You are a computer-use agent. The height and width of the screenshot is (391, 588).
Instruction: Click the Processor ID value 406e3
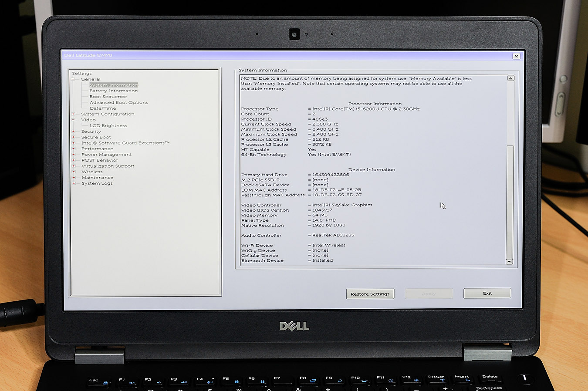coord(320,119)
